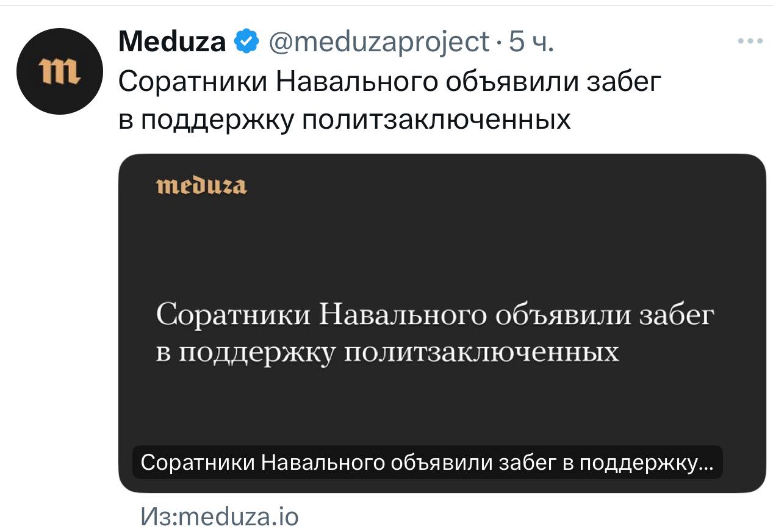
Task: Click the "5 ч." tweet timestamp
Action: pyautogui.click(x=531, y=42)
